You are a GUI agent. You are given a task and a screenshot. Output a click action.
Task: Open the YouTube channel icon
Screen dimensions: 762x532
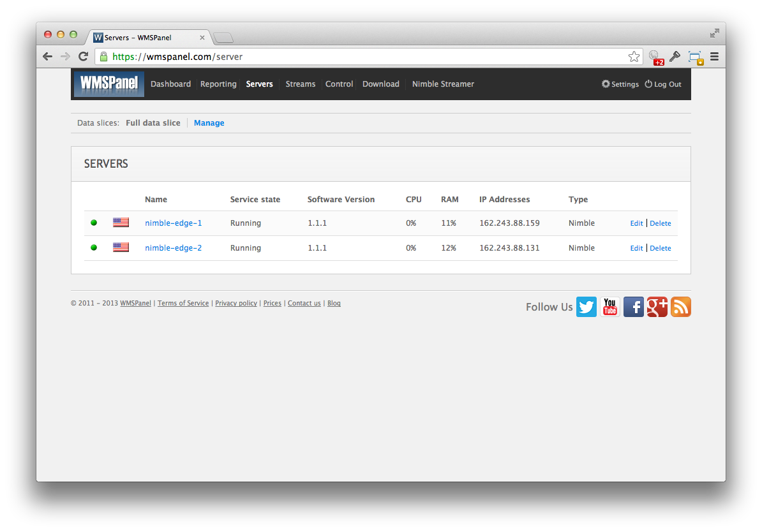609,307
